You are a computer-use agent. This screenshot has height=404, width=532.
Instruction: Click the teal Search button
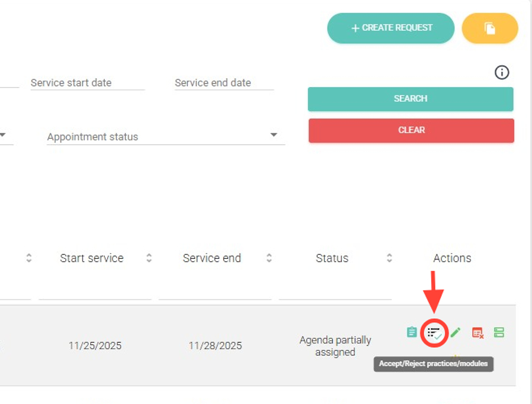(410, 99)
